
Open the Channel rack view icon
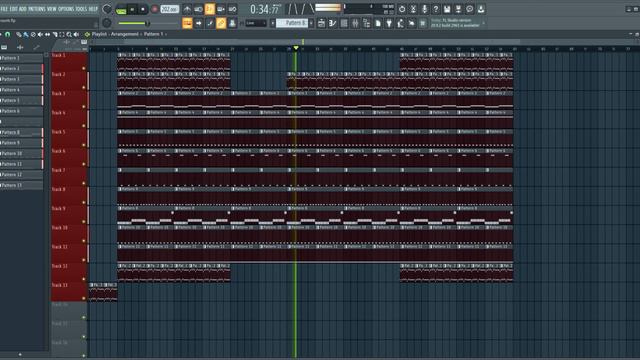click(x=344, y=23)
